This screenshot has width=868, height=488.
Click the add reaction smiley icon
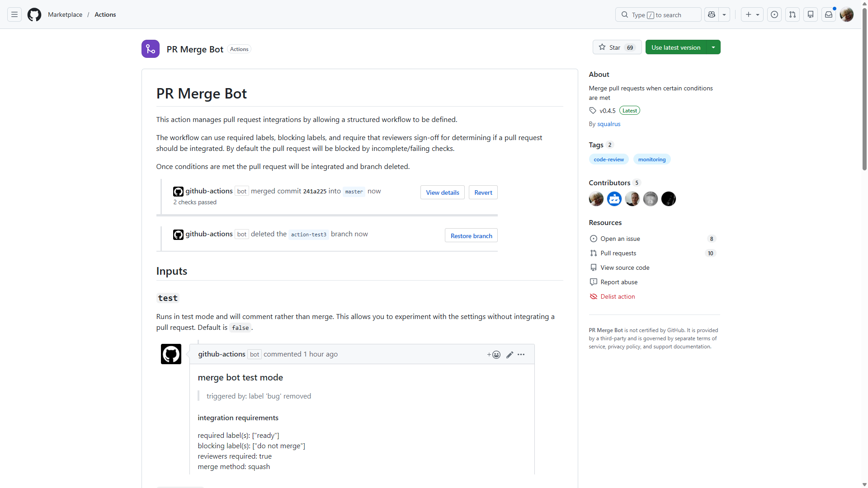(494, 355)
